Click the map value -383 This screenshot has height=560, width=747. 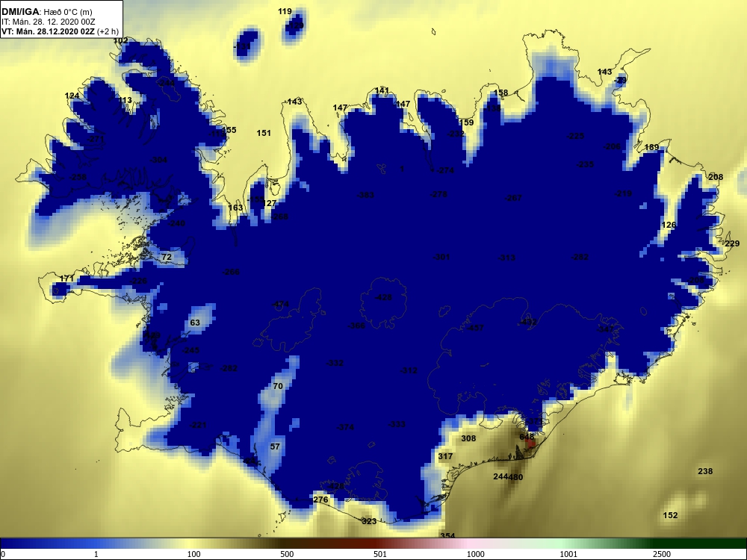pos(365,196)
